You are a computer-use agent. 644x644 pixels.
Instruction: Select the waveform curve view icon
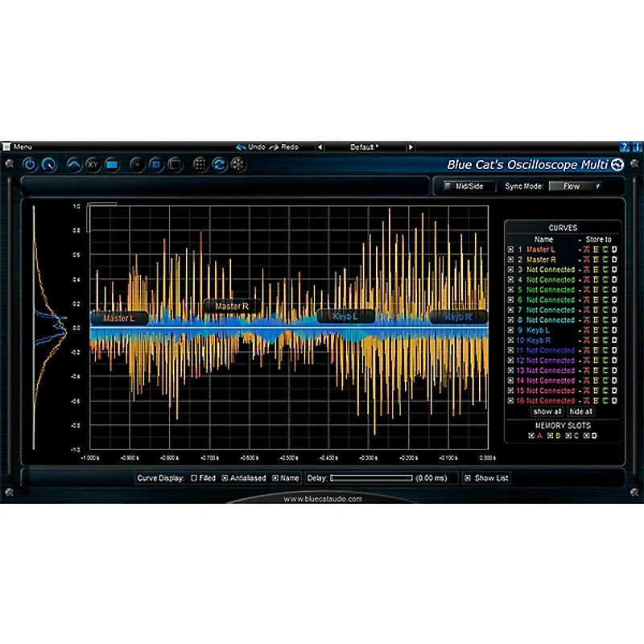pos(73,164)
